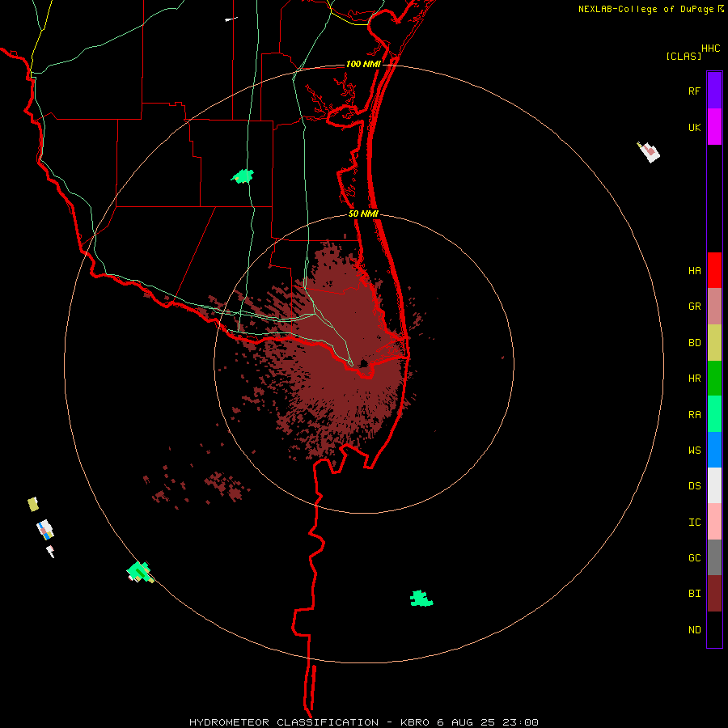The height and width of the screenshot is (728, 728).
Task: Click the "HA" legend label
Action: [x=694, y=270]
